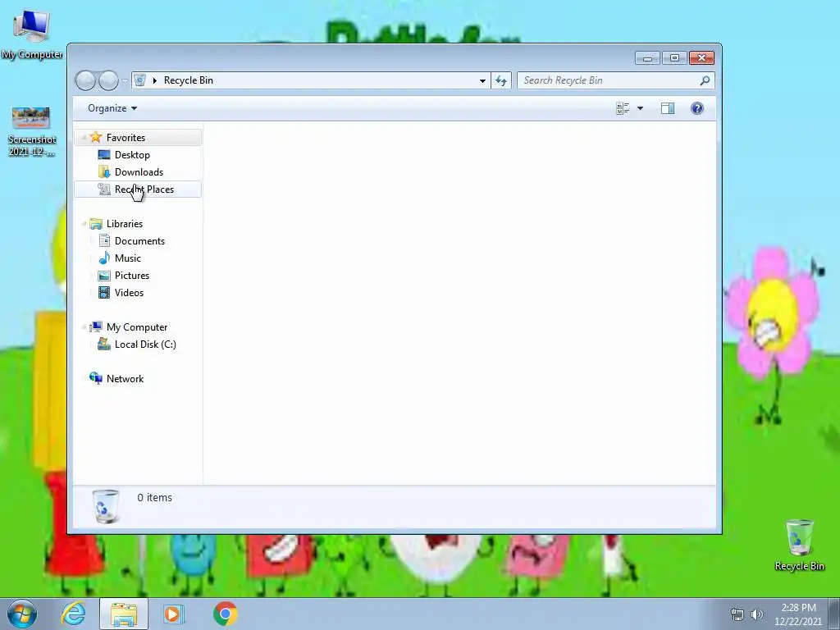Open the Windows Start menu
Screen dimensions: 840x630
point(22,614)
